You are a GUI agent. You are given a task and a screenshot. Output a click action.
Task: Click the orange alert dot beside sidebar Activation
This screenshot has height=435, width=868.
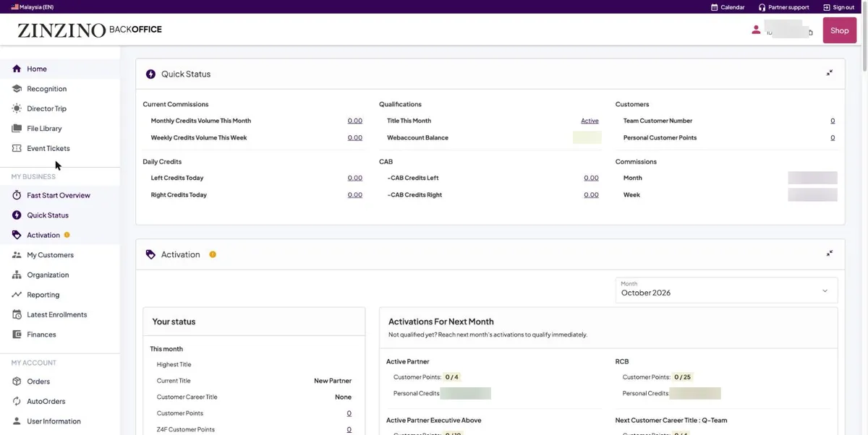point(67,235)
